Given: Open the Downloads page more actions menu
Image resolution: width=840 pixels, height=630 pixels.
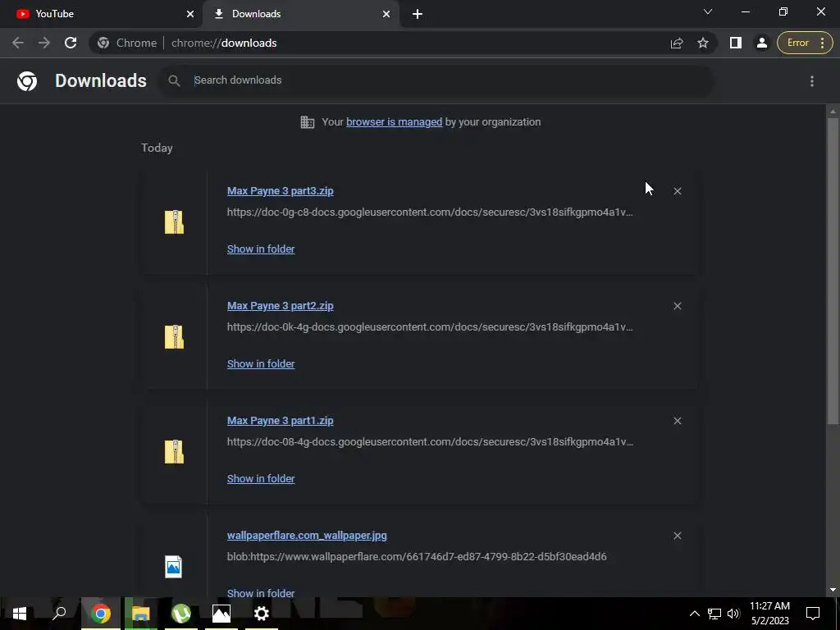Looking at the screenshot, I should pyautogui.click(x=811, y=81).
